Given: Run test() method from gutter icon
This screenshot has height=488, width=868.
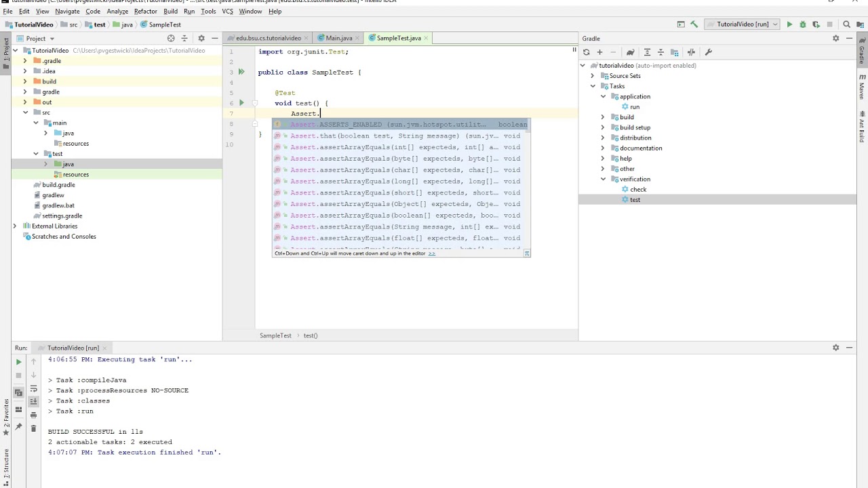Looking at the screenshot, I should click(x=241, y=103).
